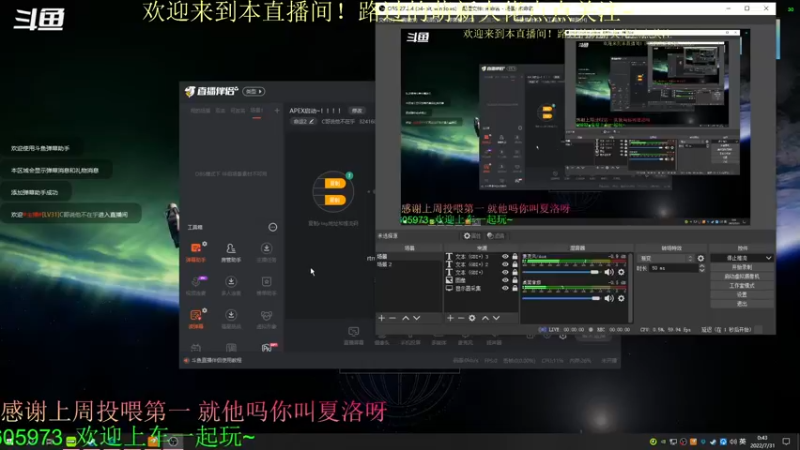Move source up in OBS Sources panel
The image size is (800, 450).
click(485, 318)
